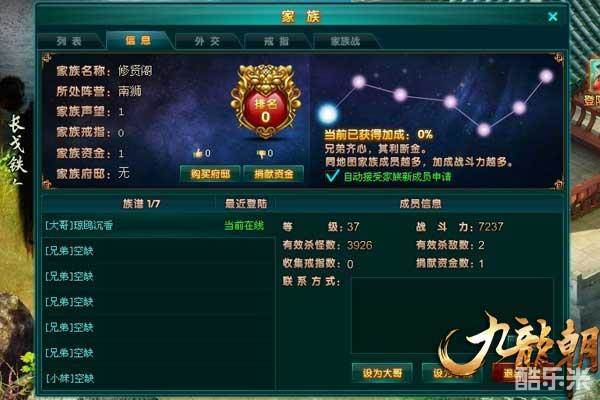The width and height of the screenshot is (600, 400).
Task: Click the 购买府邸 button
Action: [x=210, y=174]
